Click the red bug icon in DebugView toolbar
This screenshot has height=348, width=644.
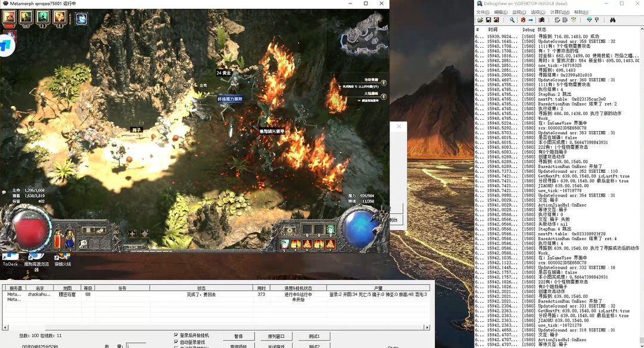click(523, 20)
